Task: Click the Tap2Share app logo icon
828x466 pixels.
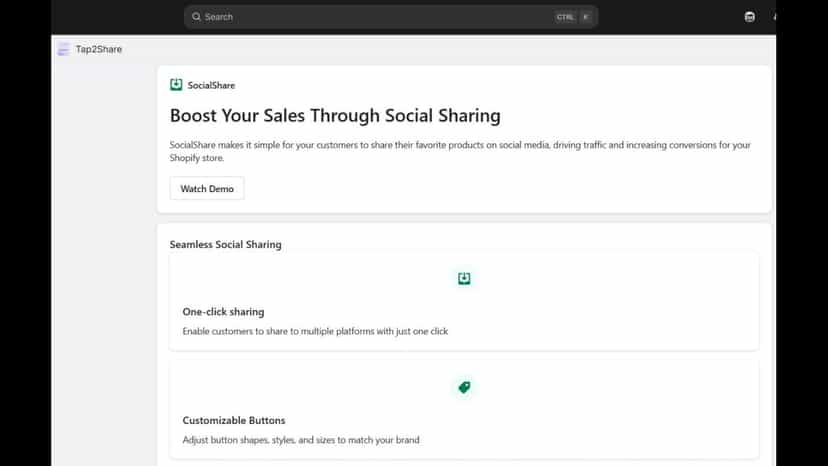Action: tap(64, 49)
